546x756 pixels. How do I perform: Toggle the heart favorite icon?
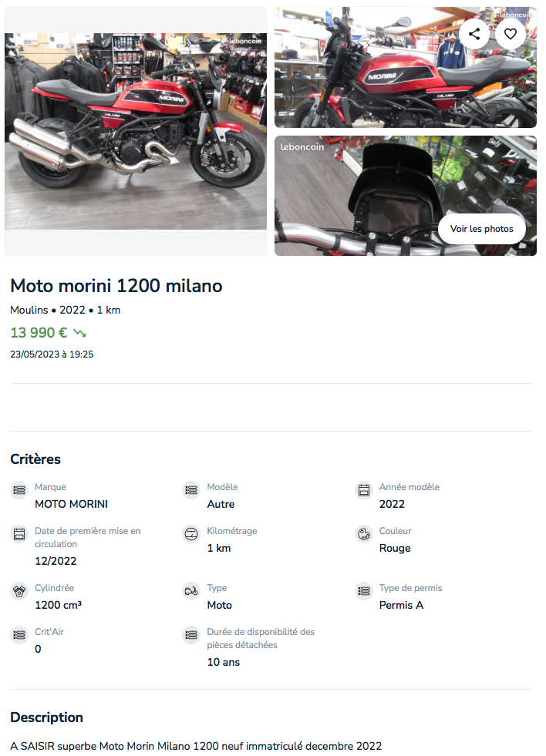click(511, 34)
